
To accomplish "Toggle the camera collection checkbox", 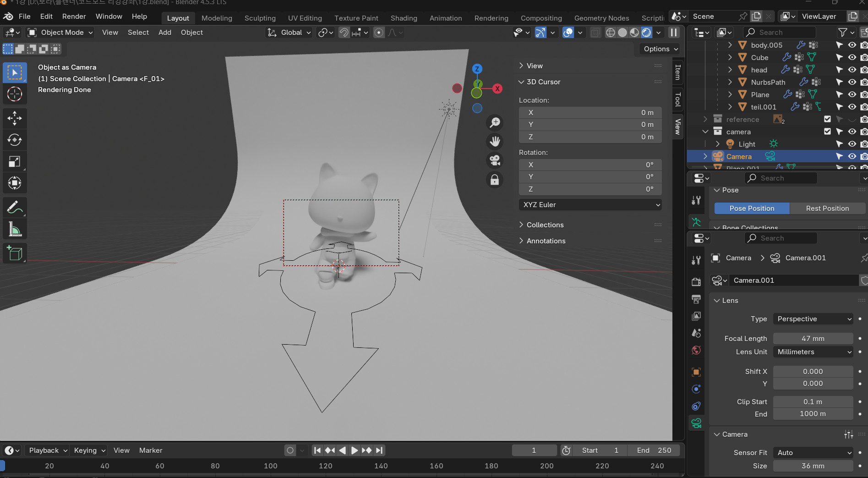I will click(x=827, y=132).
